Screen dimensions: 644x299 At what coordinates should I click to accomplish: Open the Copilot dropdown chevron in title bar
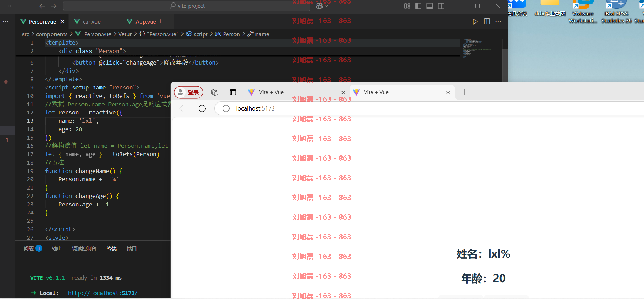tap(326, 6)
